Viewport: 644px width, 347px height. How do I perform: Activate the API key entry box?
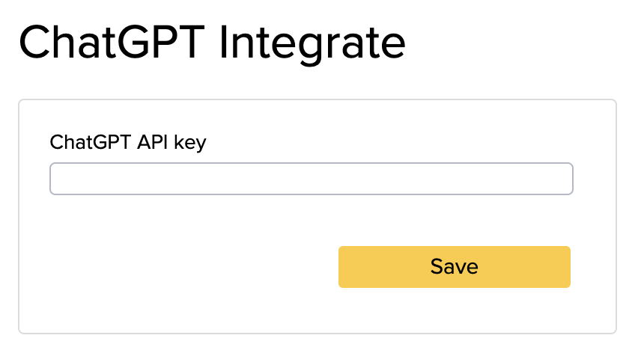pyautogui.click(x=311, y=179)
